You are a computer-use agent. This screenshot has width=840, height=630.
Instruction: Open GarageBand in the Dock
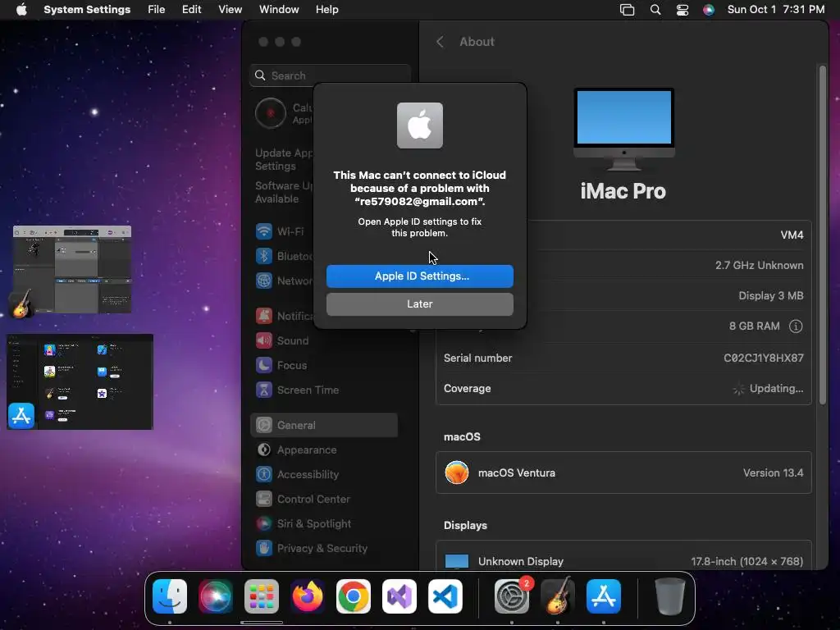[x=558, y=596]
